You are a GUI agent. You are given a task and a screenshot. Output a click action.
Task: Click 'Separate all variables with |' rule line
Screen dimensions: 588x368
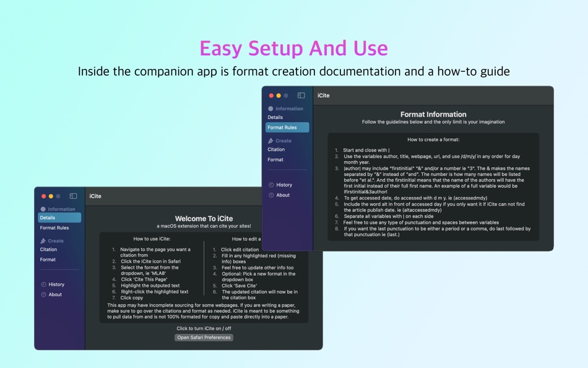[389, 216]
